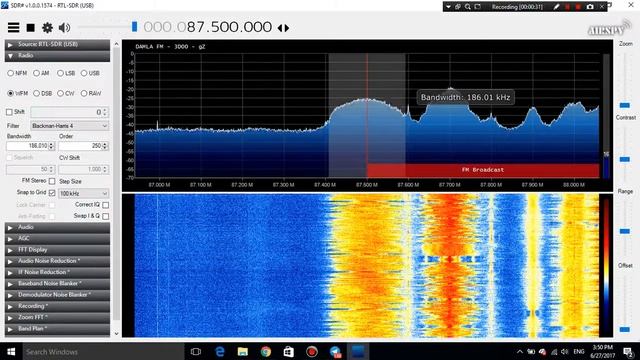Stop the radio with the square button
Image resolution: width=640 pixels, height=360 pixels.
[30, 27]
